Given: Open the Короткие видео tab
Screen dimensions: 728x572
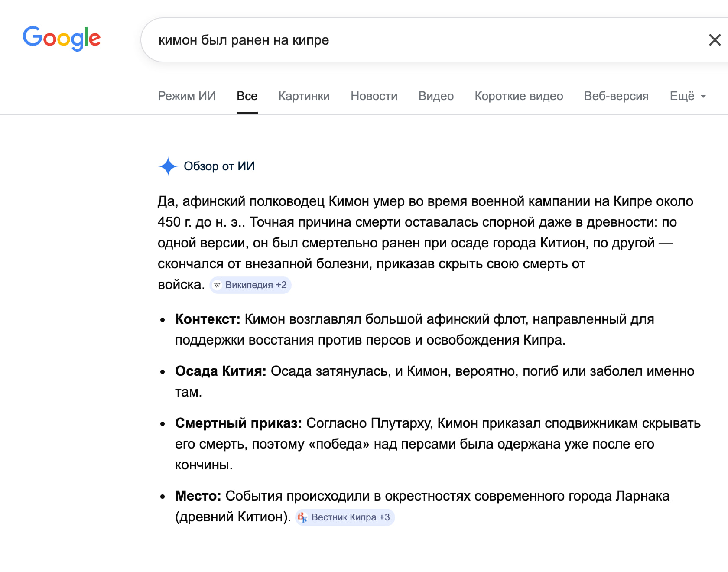Looking at the screenshot, I should pos(519,96).
